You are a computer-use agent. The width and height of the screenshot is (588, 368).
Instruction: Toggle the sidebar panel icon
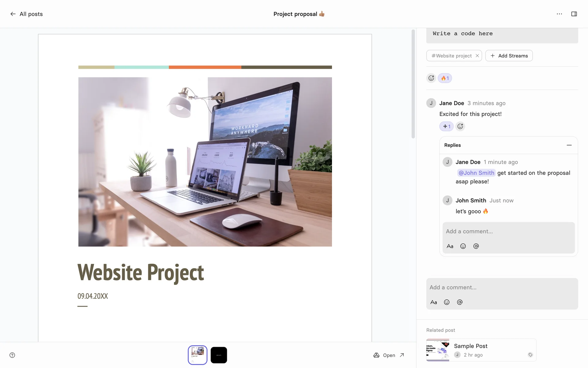point(574,14)
